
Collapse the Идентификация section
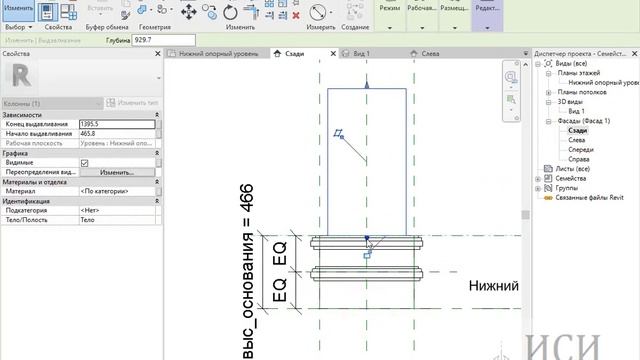157,201
